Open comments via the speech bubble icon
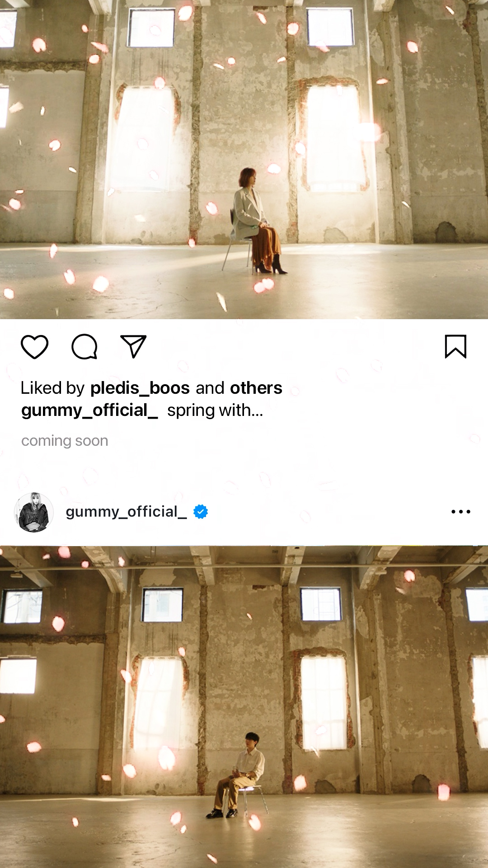The image size is (488, 868). click(84, 347)
